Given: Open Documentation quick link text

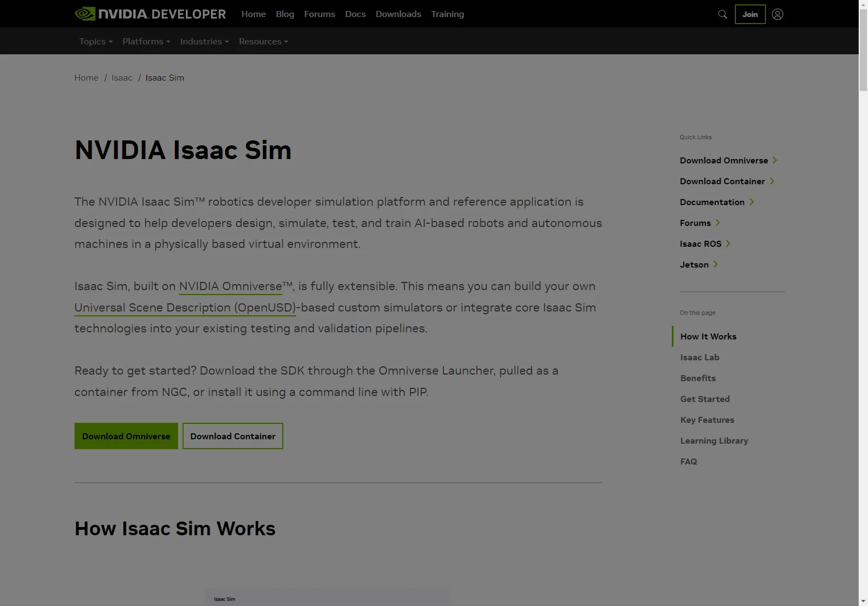Looking at the screenshot, I should pyautogui.click(x=712, y=202).
